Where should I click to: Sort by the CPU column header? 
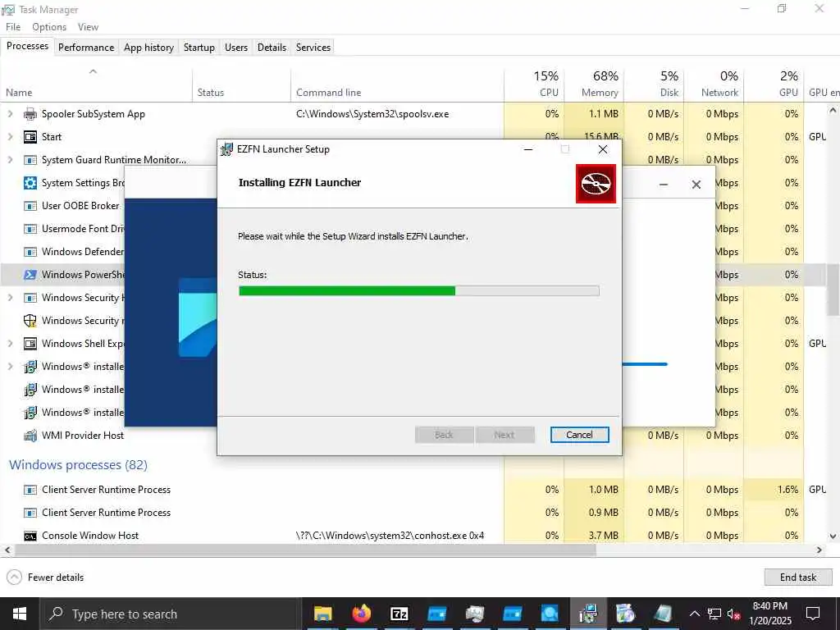(533, 85)
